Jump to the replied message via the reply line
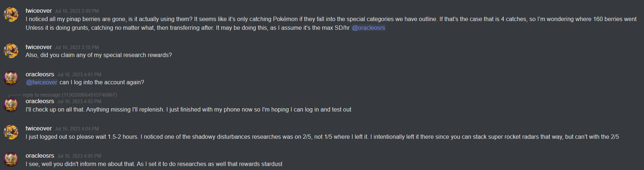The image size is (644, 170). pyautogui.click(x=69, y=95)
